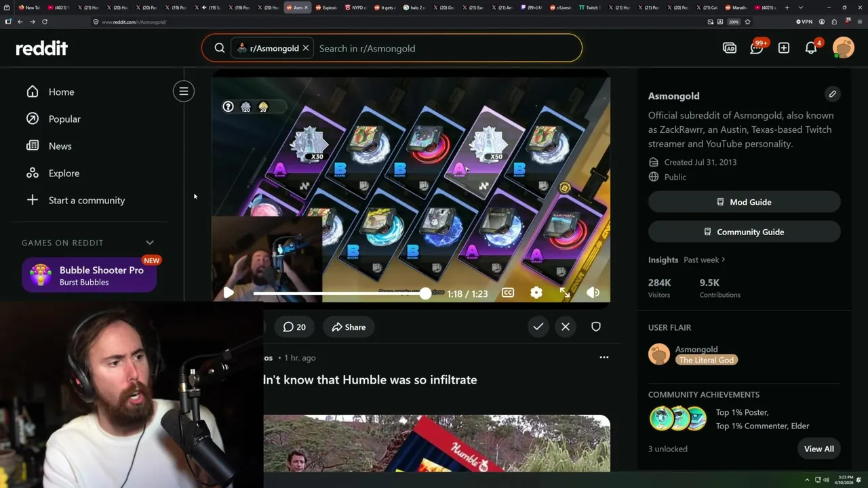Open the Humble post image thumbnail
Screen dimensions: 868x488
[x=437, y=443]
